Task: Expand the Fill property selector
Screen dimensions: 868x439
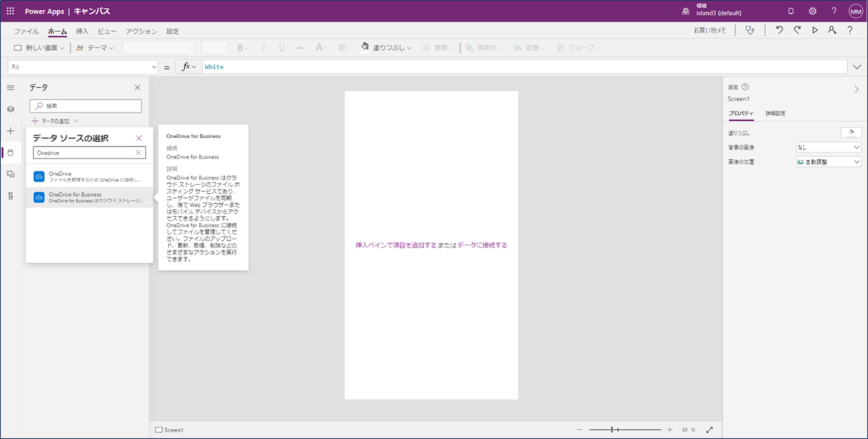Action: 153,67
